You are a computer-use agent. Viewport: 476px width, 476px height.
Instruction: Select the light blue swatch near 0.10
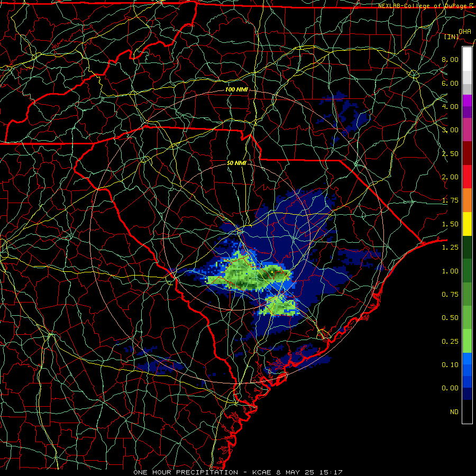pos(467,359)
